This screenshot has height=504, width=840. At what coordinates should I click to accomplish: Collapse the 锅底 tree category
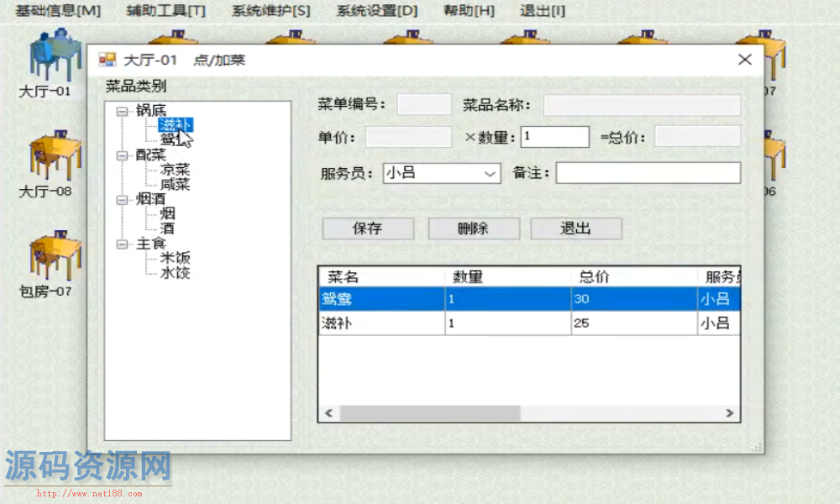point(122,112)
